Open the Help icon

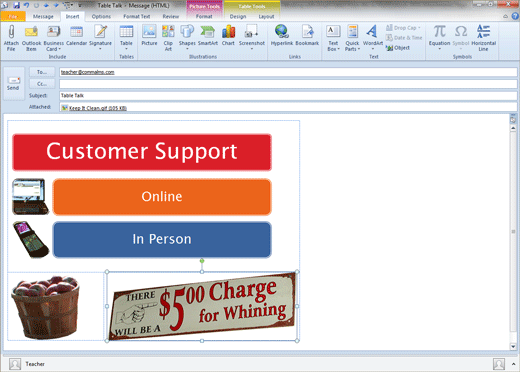click(515, 16)
